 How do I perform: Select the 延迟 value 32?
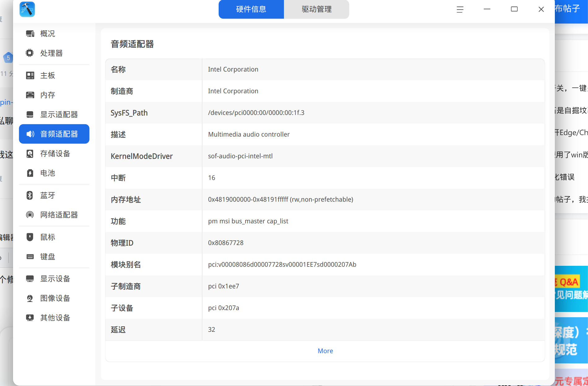211,330
